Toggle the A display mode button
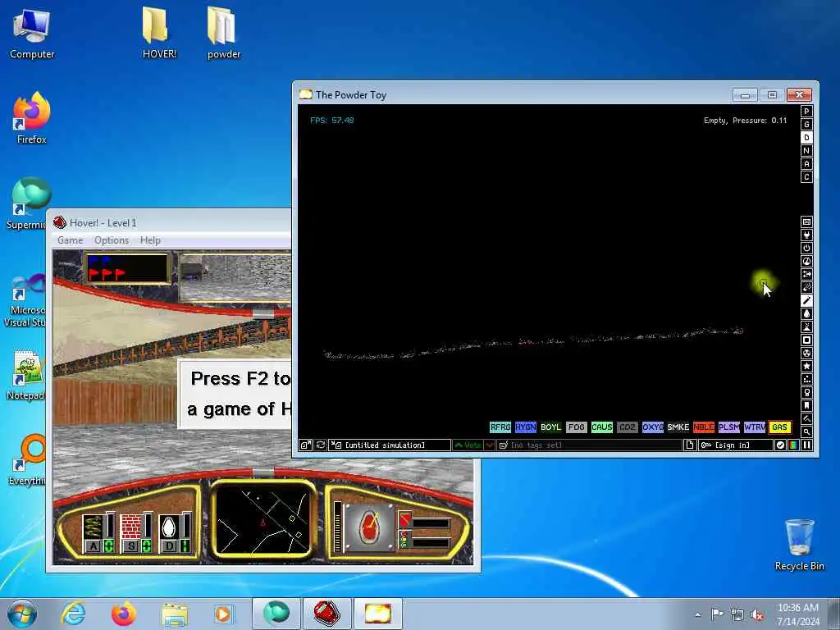 coord(806,164)
